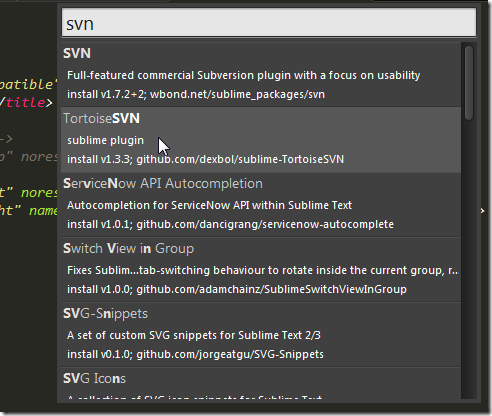The height and width of the screenshot is (416, 492).
Task: Choose the SVG Icons package
Action: 261,383
